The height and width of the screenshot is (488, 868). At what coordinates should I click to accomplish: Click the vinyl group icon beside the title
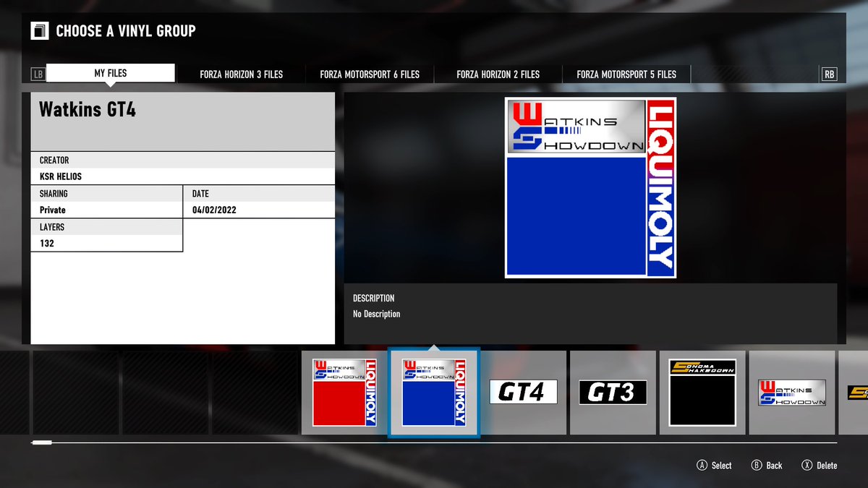[x=39, y=31]
